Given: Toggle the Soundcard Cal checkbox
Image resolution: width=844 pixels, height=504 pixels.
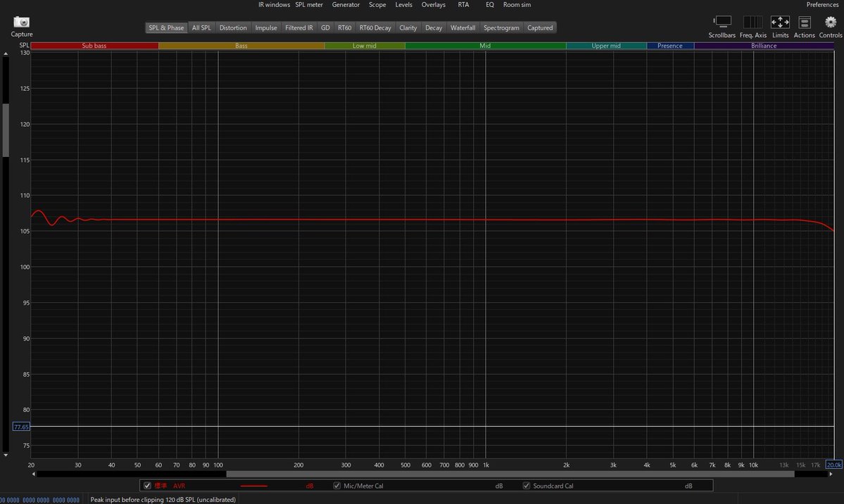Looking at the screenshot, I should coord(527,486).
